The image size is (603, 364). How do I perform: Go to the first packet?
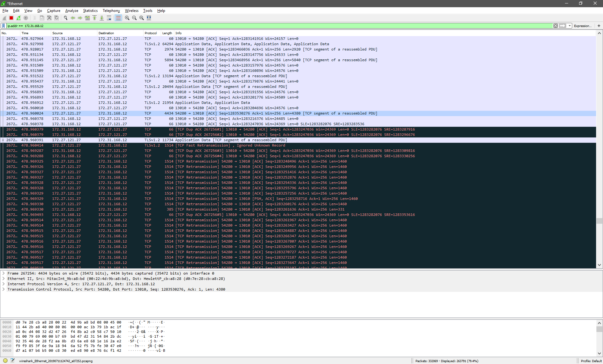(95, 18)
